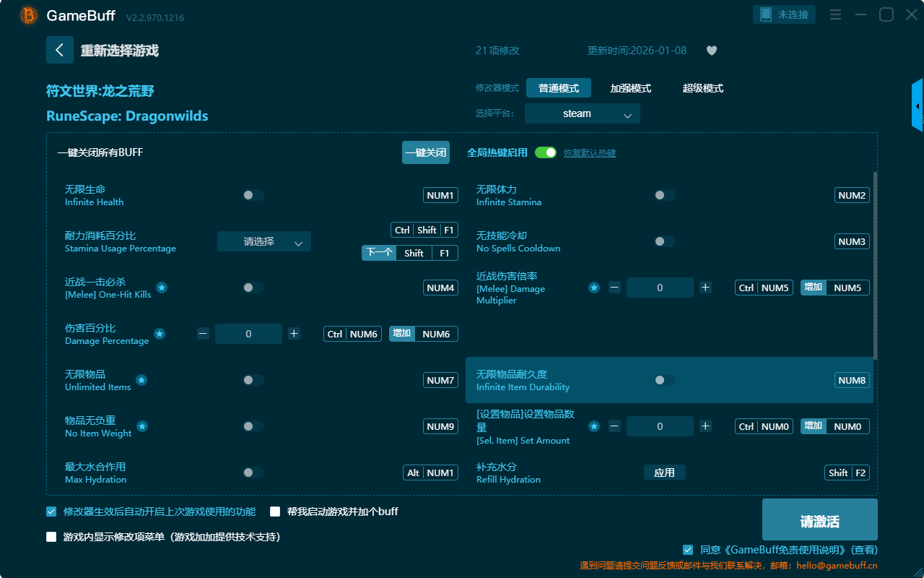Disable the global hotkey toggle
This screenshot has width=924, height=578.
tap(546, 152)
